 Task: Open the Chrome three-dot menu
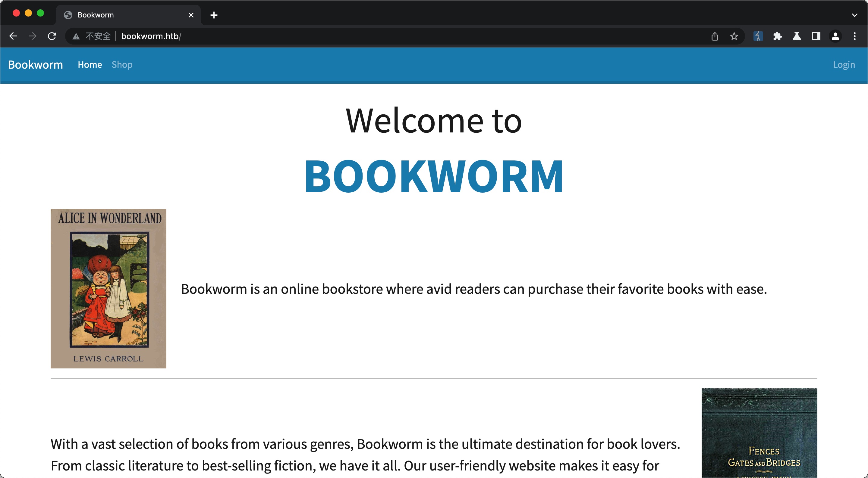pyautogui.click(x=854, y=36)
